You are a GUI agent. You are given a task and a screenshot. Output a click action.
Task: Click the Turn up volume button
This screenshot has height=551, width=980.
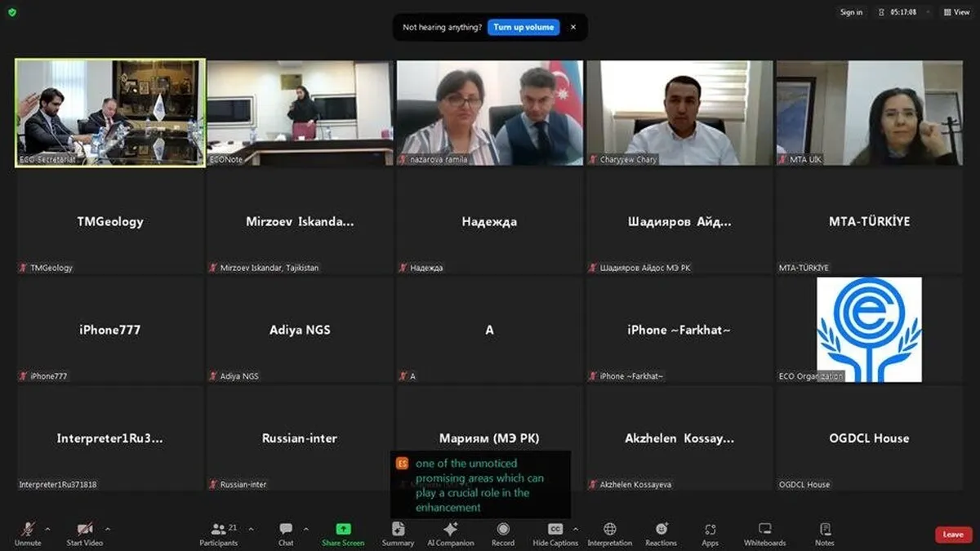pos(523,27)
